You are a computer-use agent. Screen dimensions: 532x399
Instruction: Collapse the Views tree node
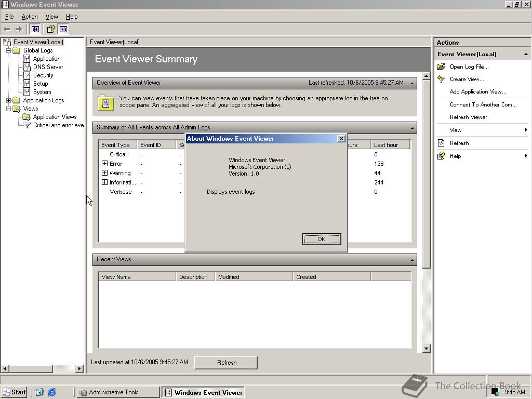point(8,109)
